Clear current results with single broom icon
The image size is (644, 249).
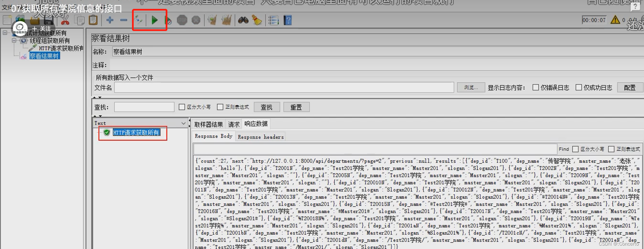pyautogui.click(x=212, y=20)
